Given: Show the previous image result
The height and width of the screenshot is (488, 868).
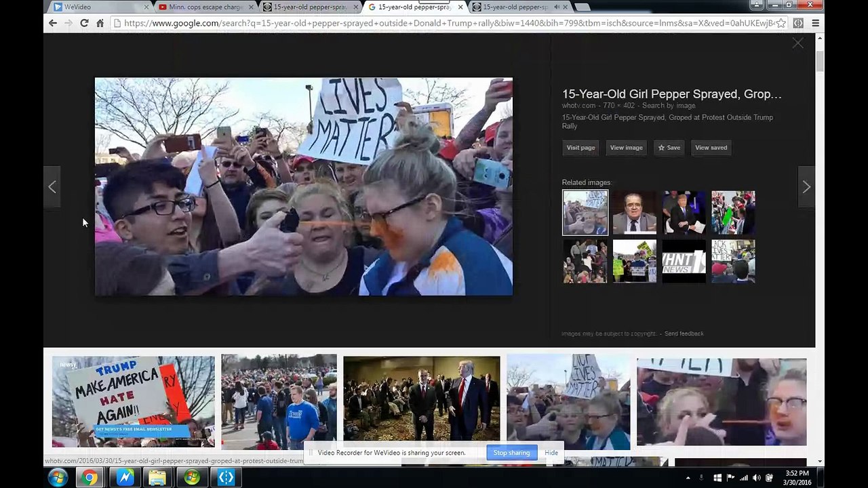Looking at the screenshot, I should (x=52, y=187).
